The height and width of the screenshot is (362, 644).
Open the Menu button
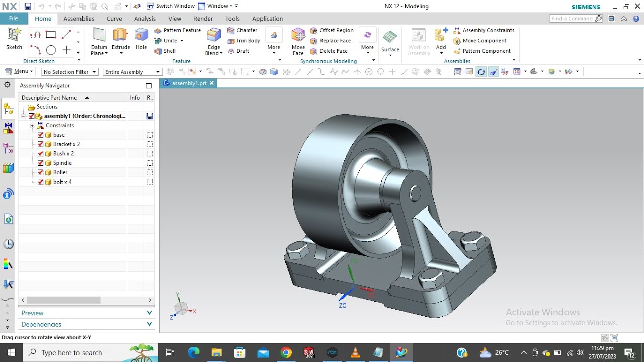[19, 71]
